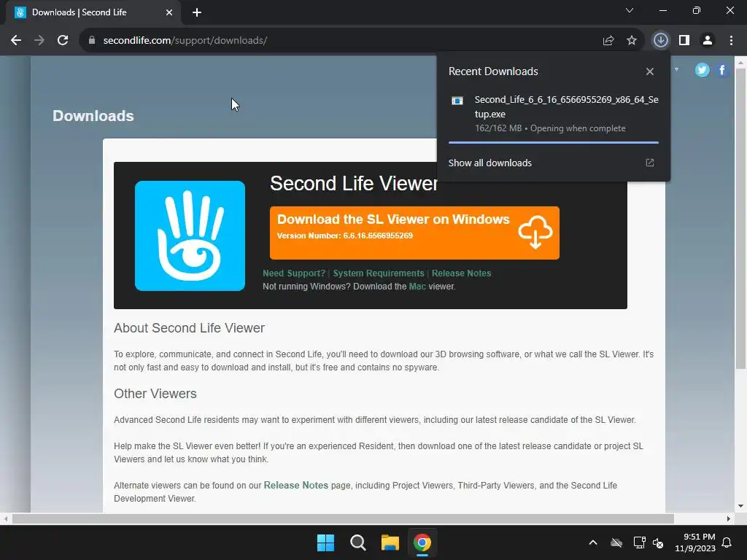
Task: Click the Second_Life setup.exe file icon
Action: (457, 101)
